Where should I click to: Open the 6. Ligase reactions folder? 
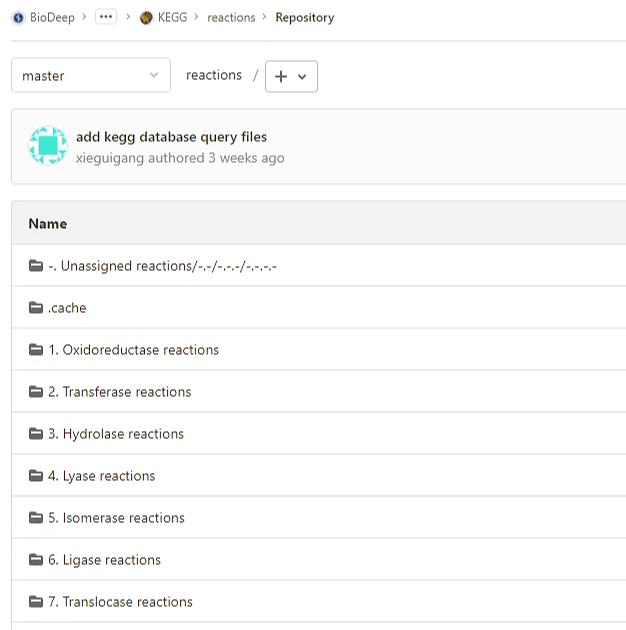[104, 560]
